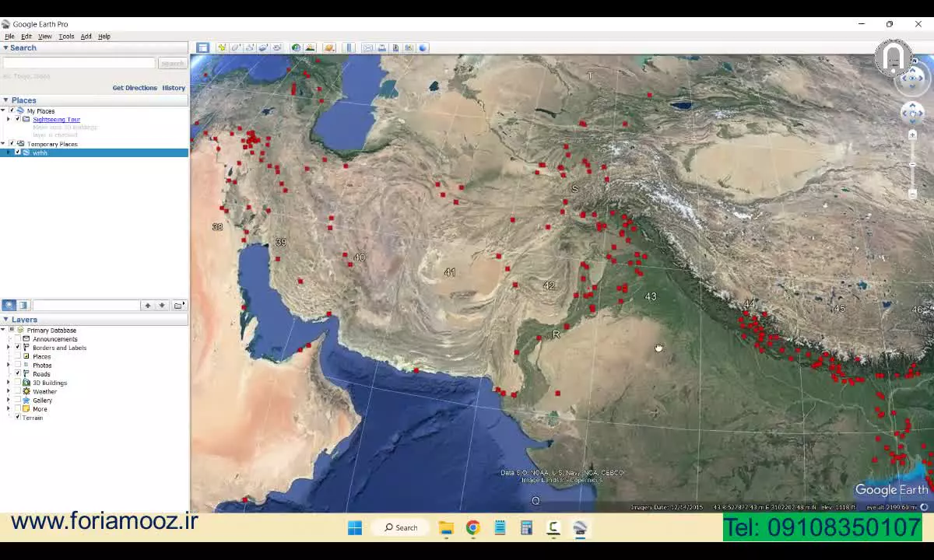Click the History link under Search
Viewport: 934px width, 560px height.
tap(174, 88)
